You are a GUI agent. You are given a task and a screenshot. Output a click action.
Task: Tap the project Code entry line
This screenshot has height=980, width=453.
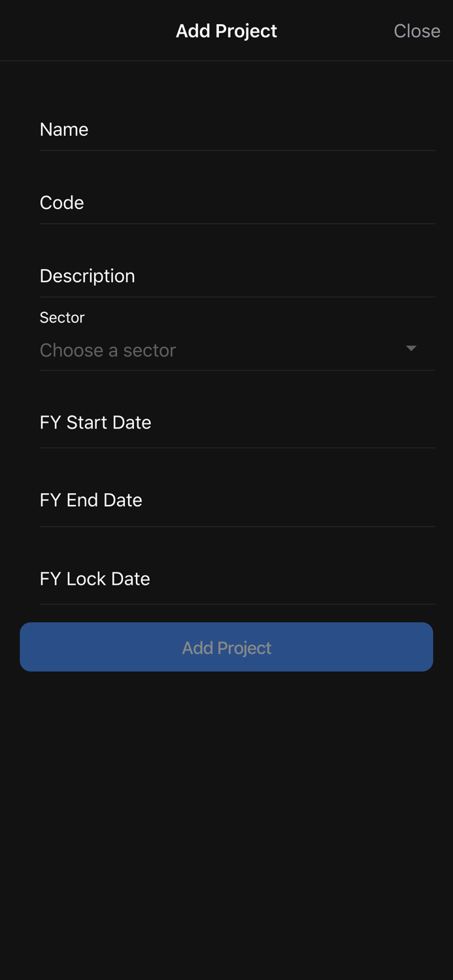[x=237, y=203]
